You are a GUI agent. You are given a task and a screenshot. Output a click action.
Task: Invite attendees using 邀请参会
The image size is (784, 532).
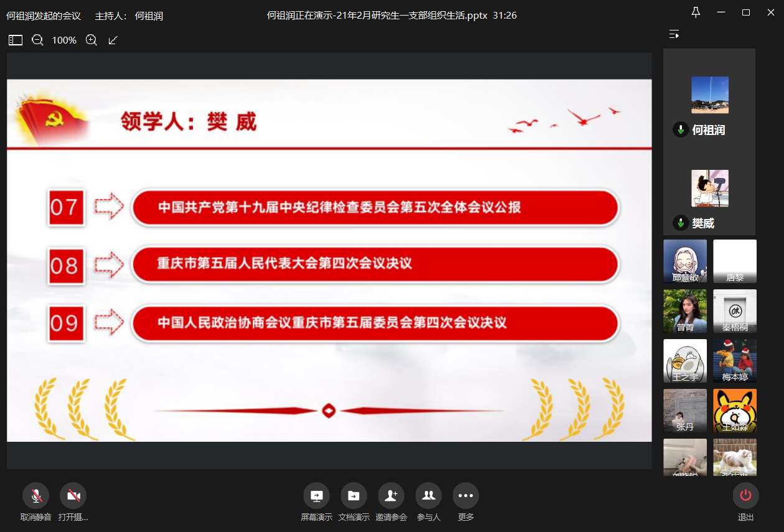coord(391,496)
